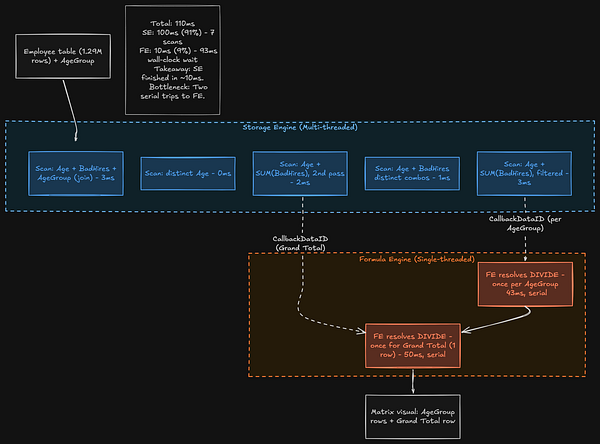The height and width of the screenshot is (444, 600).
Task: Click the 'Bottleneck: Two serial trips to FE.' text
Action: tap(173, 91)
